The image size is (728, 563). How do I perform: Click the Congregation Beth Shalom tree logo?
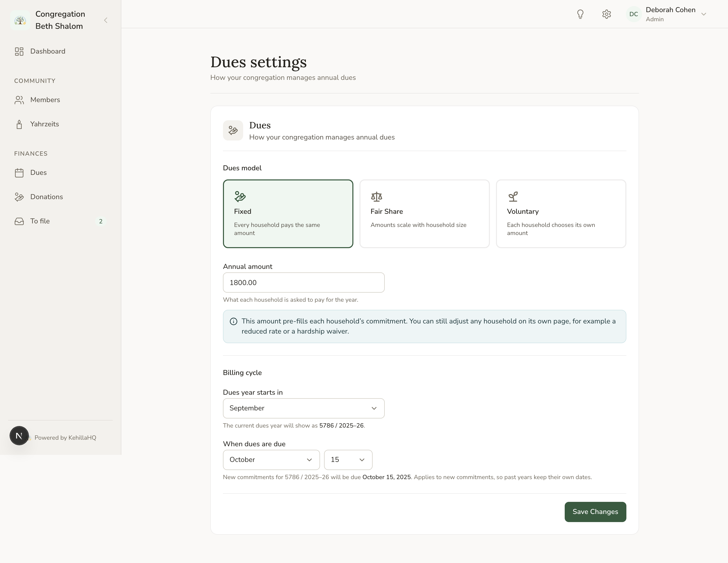pyautogui.click(x=20, y=20)
